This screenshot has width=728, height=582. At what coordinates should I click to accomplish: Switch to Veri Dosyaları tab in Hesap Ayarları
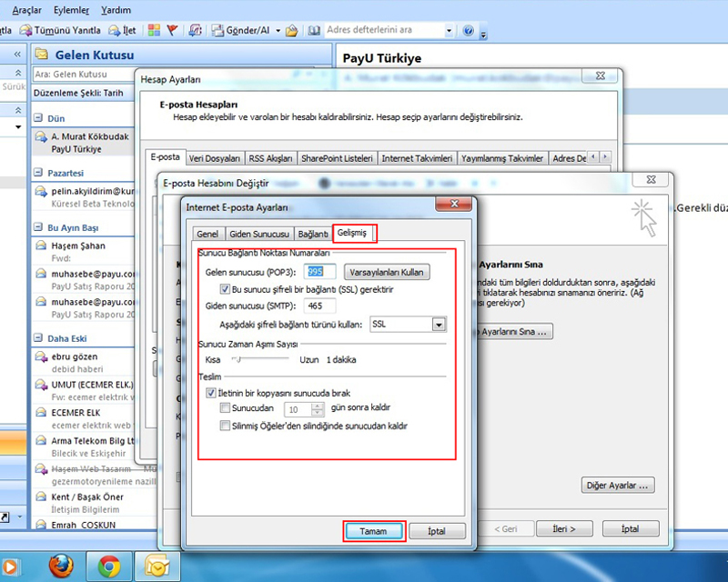click(x=215, y=158)
